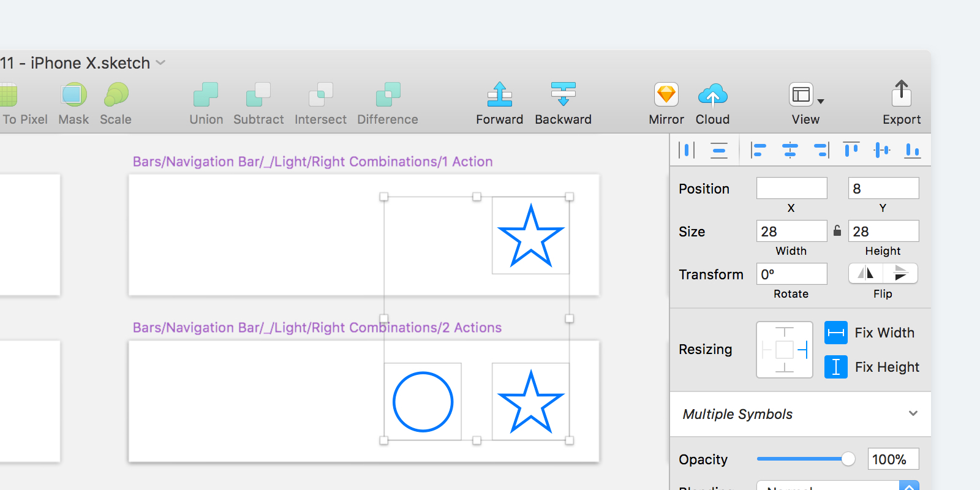Image resolution: width=980 pixels, height=490 pixels.
Task: Click the Export toolbar icon
Action: (902, 95)
